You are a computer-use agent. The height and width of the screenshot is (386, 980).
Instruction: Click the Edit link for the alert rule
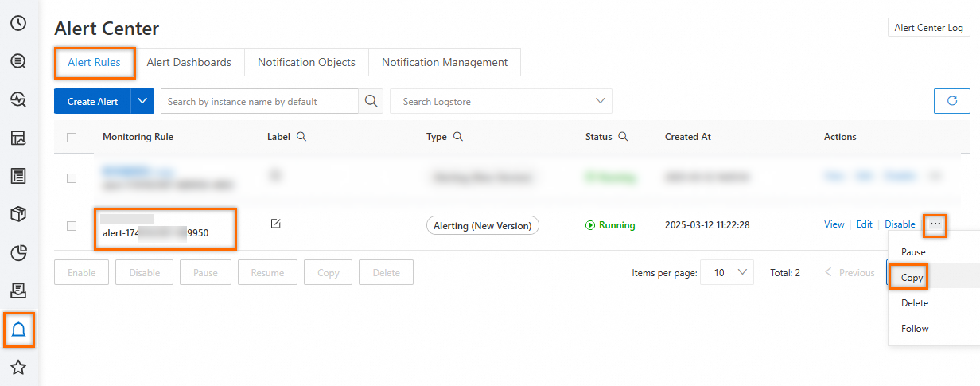(x=865, y=224)
